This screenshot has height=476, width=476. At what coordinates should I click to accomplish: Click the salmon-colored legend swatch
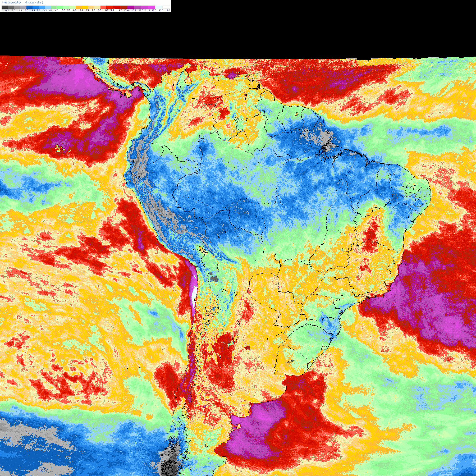point(103,7)
